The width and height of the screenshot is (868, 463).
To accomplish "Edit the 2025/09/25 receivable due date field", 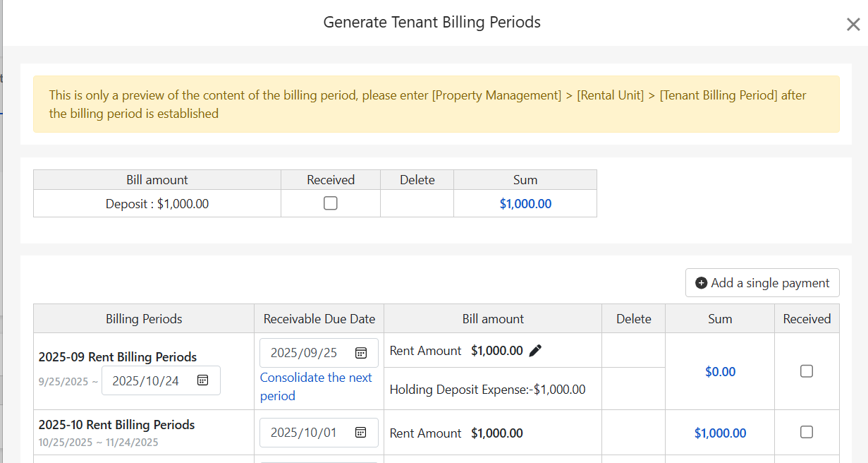I will click(x=305, y=353).
